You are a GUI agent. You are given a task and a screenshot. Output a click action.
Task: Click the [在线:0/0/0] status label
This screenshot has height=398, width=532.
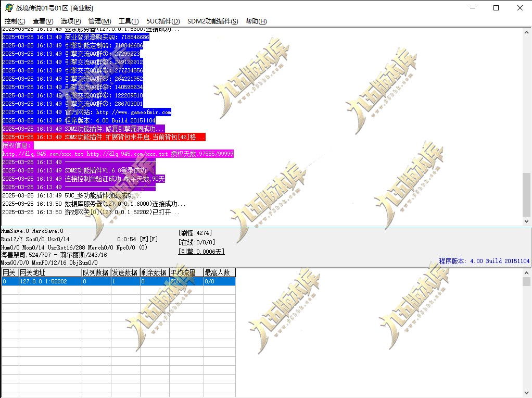pos(197,242)
